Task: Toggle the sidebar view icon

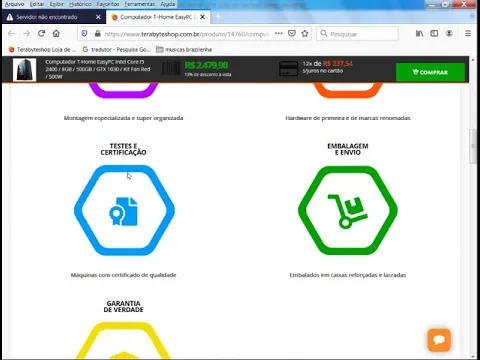Action: pyautogui.click(x=434, y=34)
